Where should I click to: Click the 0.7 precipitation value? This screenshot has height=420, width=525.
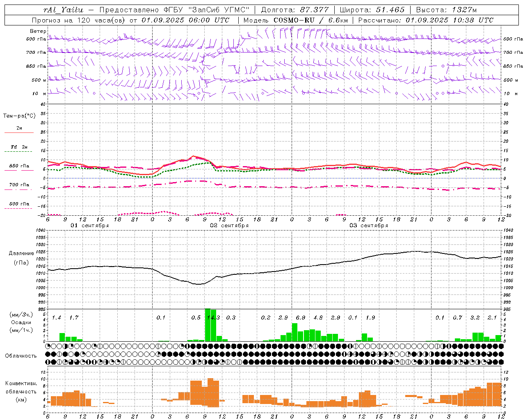[457, 318]
